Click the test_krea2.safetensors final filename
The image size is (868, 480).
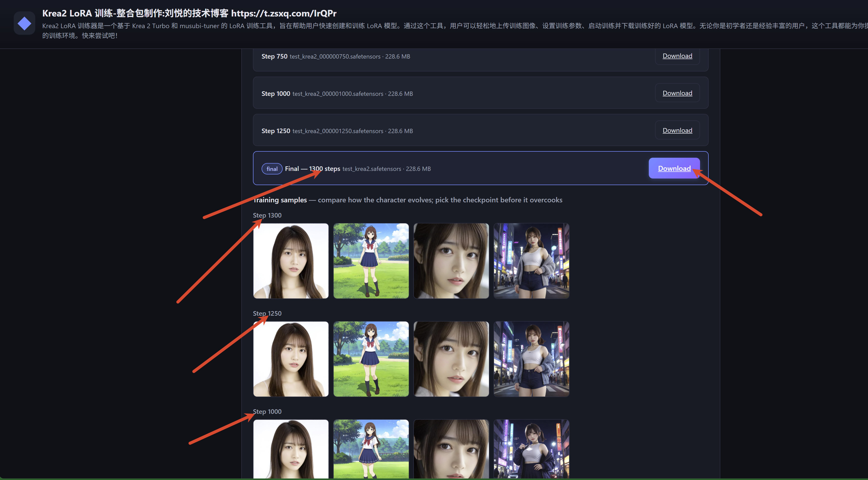[372, 169]
